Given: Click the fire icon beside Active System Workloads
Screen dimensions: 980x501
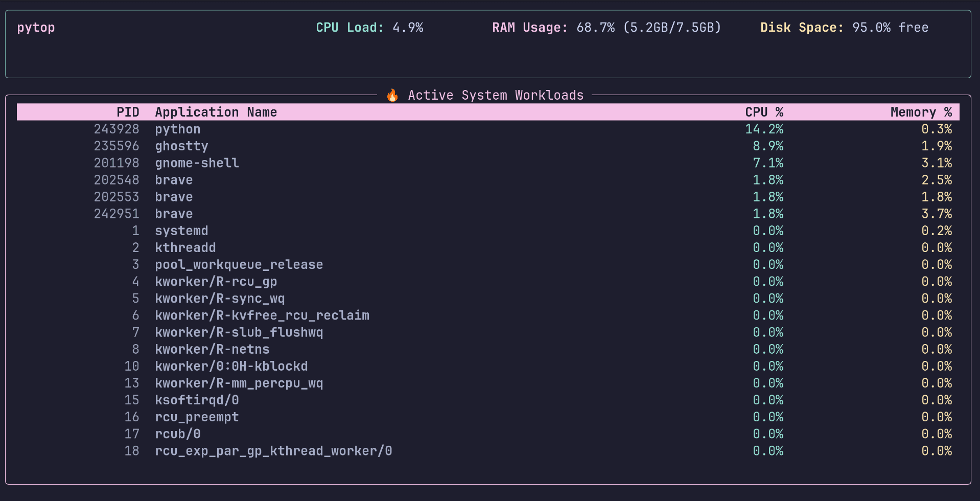Looking at the screenshot, I should 392,95.
